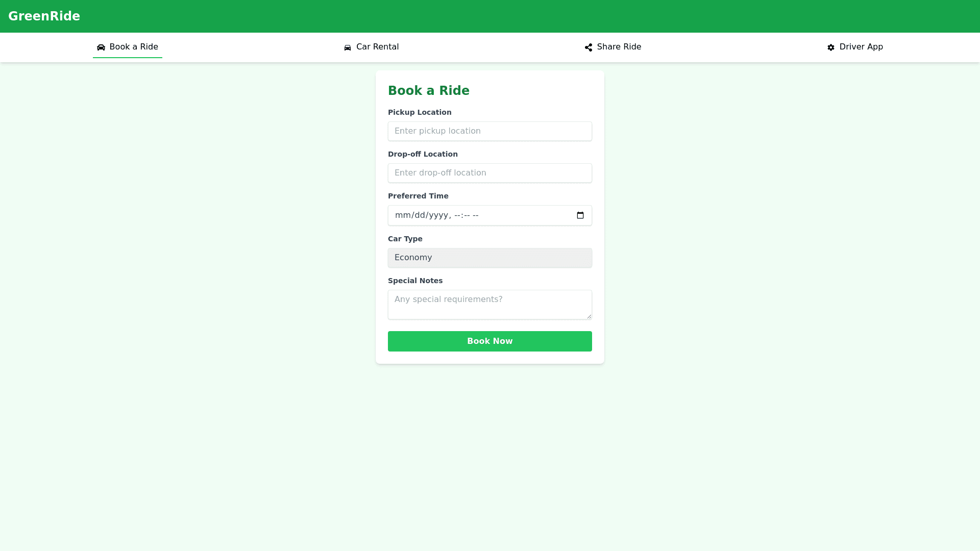This screenshot has width=980, height=551.
Task: Switch to the Car Rental tab
Action: pyautogui.click(x=372, y=47)
